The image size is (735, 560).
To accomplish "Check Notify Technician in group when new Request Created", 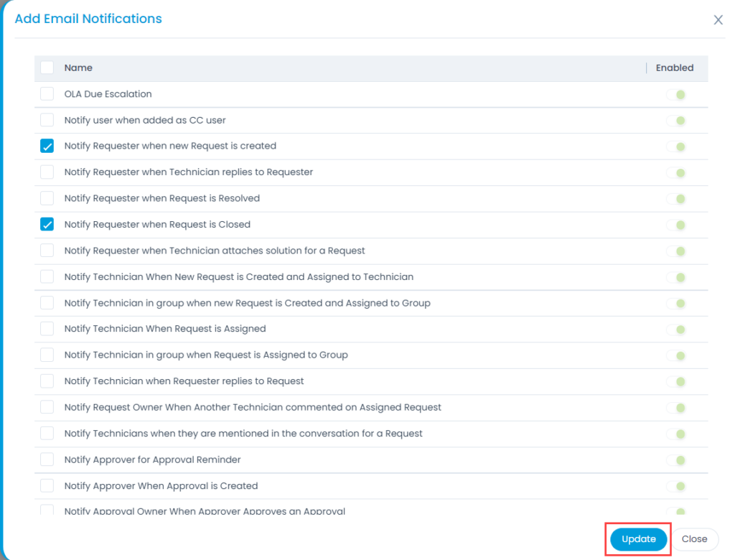I will pyautogui.click(x=47, y=303).
